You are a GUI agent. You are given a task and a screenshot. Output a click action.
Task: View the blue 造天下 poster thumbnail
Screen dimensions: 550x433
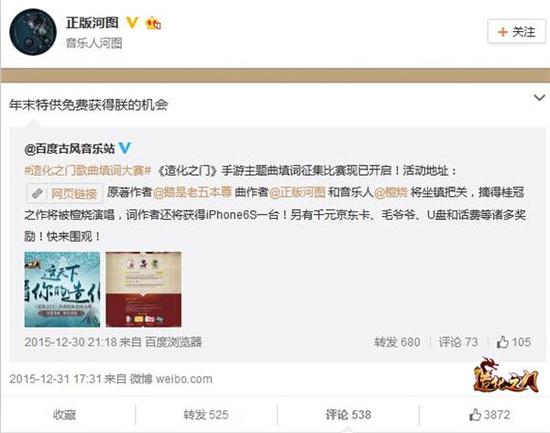tap(62, 289)
